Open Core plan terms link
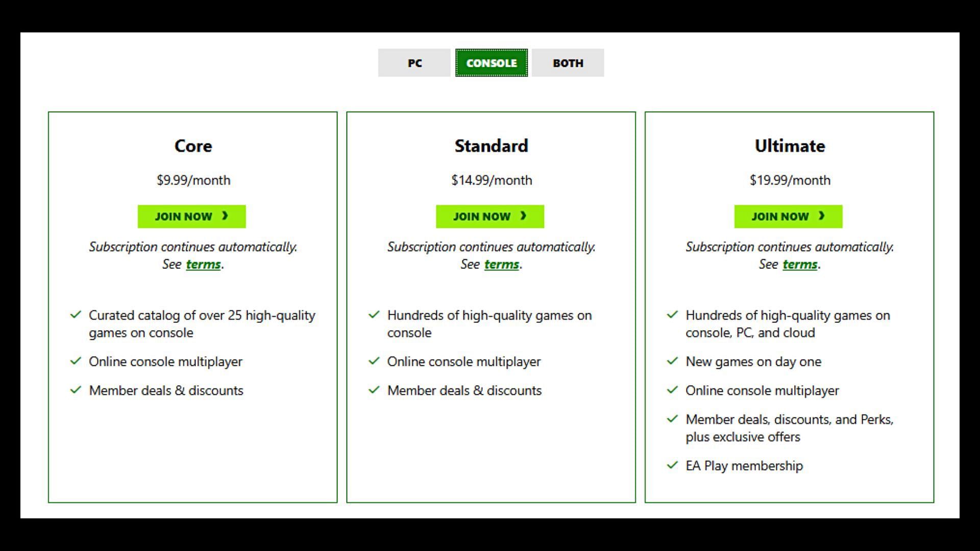Viewport: 980px width, 551px height. click(203, 264)
